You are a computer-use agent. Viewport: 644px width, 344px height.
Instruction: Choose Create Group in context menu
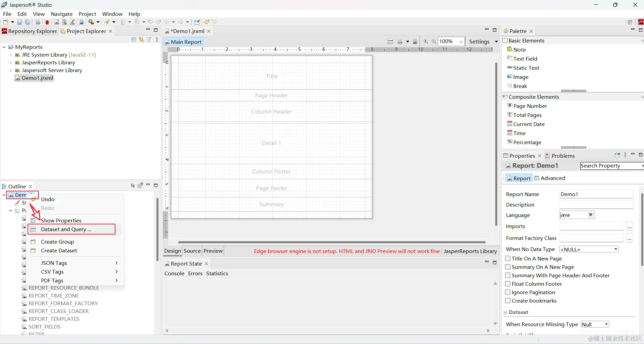click(x=58, y=242)
